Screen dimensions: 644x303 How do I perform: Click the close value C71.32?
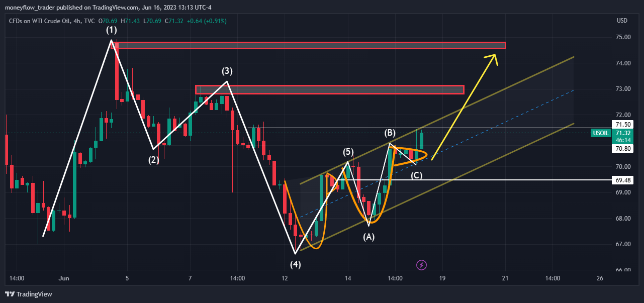(173, 21)
